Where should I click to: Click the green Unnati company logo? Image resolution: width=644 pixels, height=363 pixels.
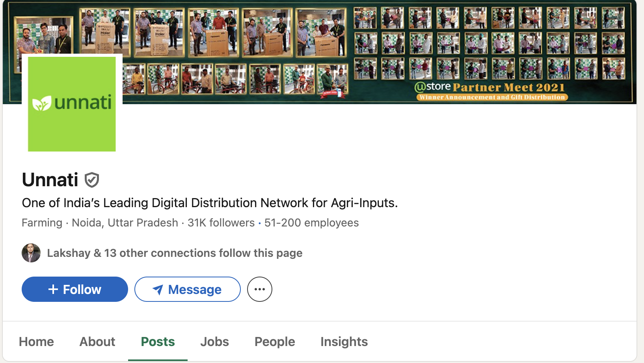tap(72, 104)
